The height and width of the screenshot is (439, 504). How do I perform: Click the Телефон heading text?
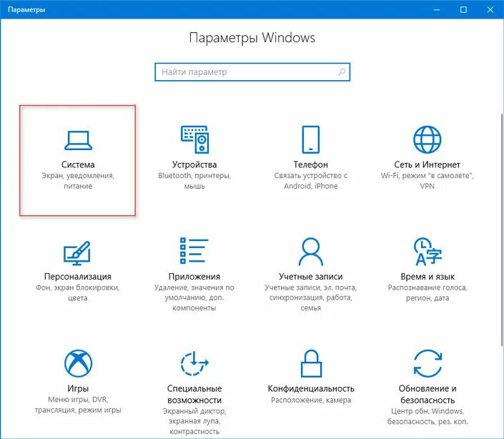coord(310,164)
